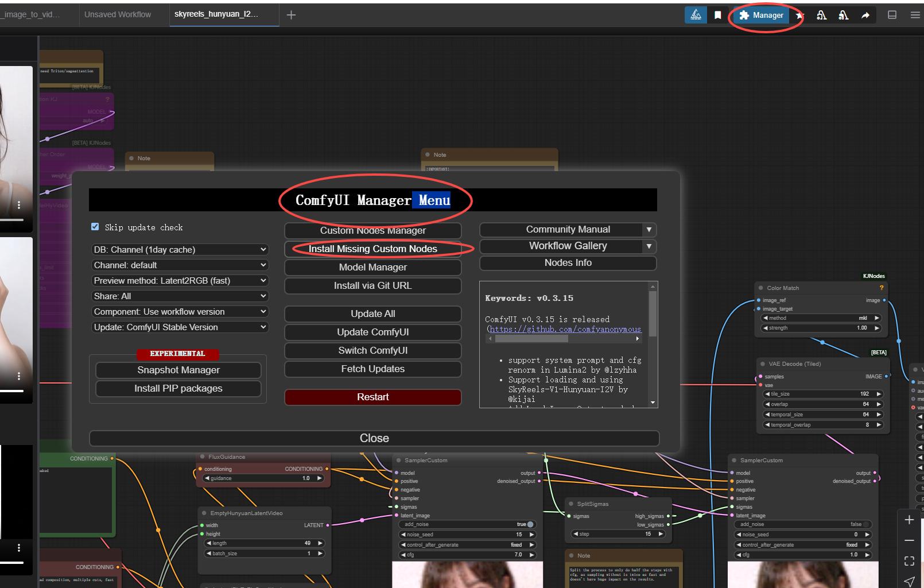Add a new workflow tab with plus
Image resolution: width=924 pixels, height=588 pixels.
pyautogui.click(x=291, y=15)
